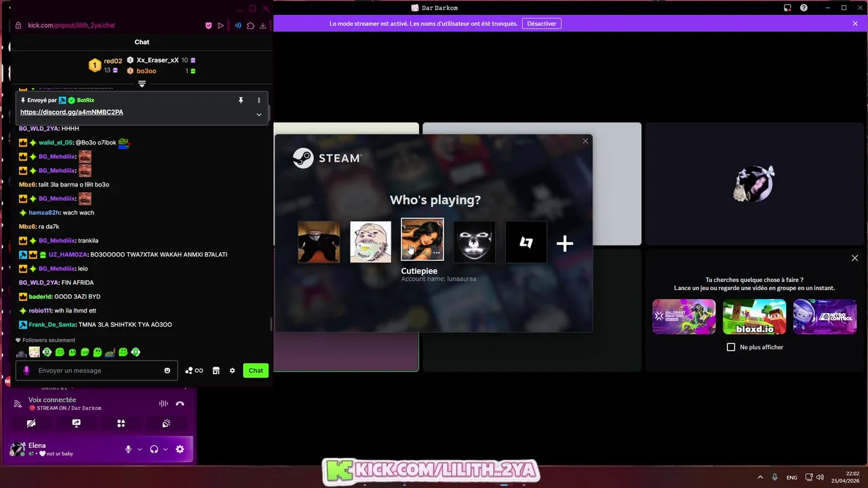Viewport: 868px width, 488px height.
Task: Open microphone input options chevron
Action: pos(140,449)
